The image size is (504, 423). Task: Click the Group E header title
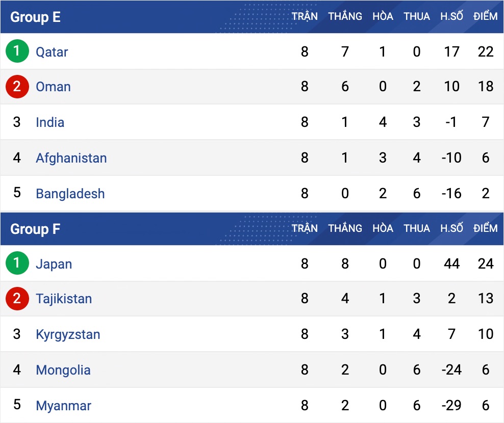click(x=35, y=17)
